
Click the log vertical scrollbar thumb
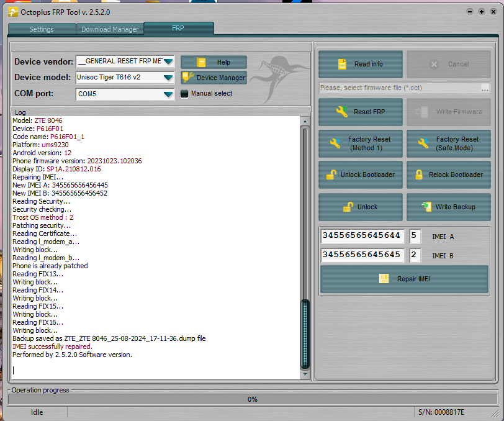(x=305, y=335)
